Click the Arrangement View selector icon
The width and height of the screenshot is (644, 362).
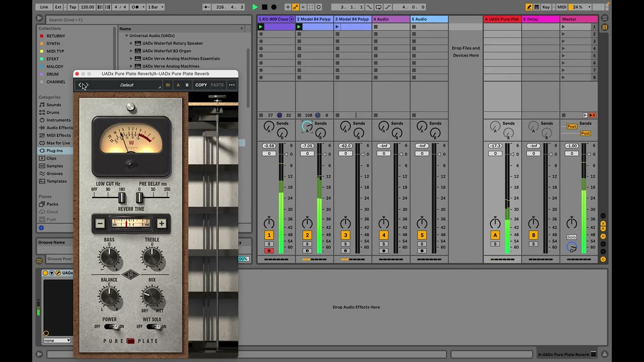click(605, 18)
